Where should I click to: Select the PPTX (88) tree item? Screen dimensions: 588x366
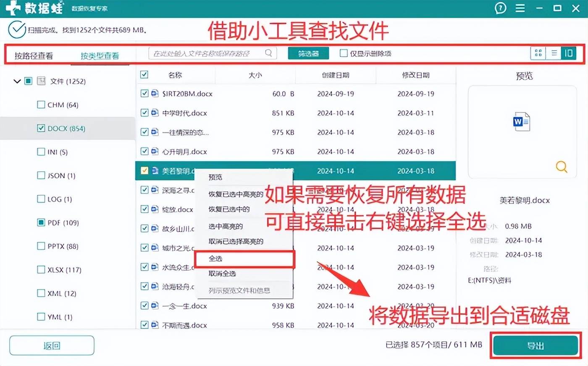[63, 246]
